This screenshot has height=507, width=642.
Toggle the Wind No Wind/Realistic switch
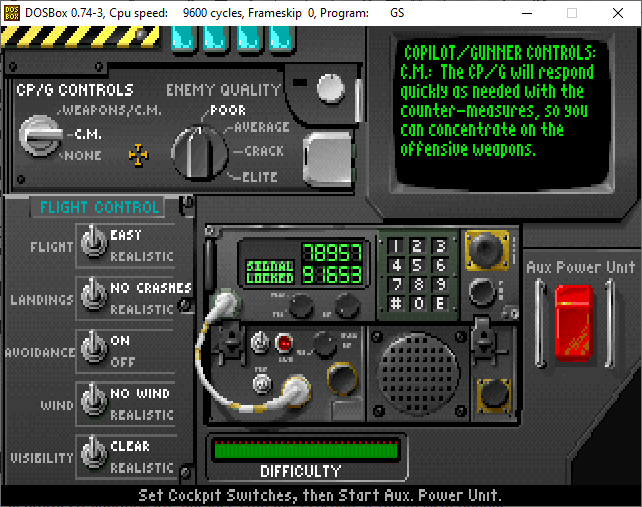point(94,399)
